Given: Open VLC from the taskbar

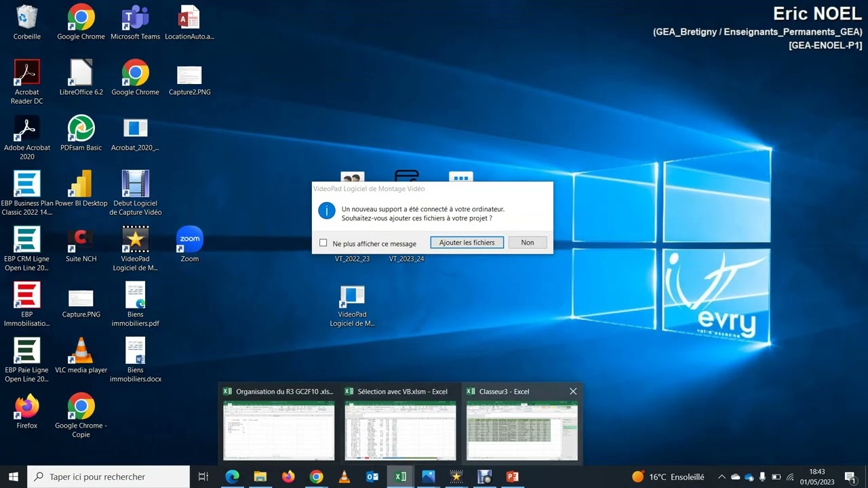Looking at the screenshot, I should pos(344,476).
